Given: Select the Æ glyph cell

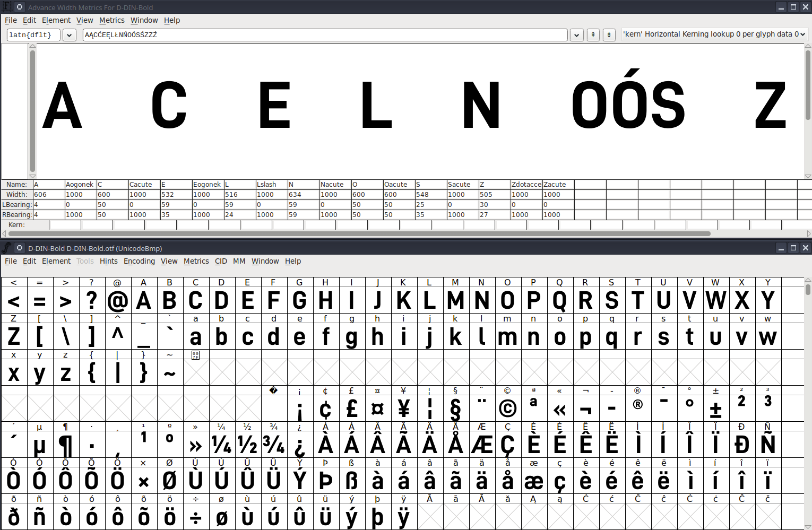Looking at the screenshot, I should 481,445.
